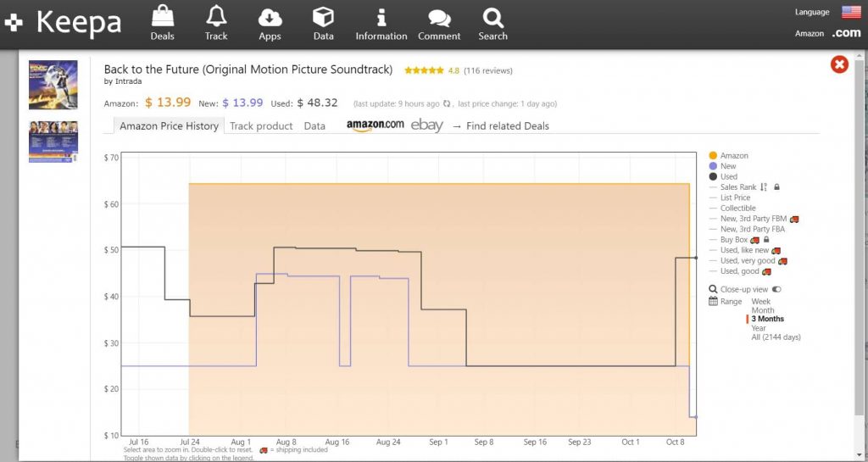Switch to Amazon Price History tab
The width and height of the screenshot is (868, 462).
(x=169, y=126)
